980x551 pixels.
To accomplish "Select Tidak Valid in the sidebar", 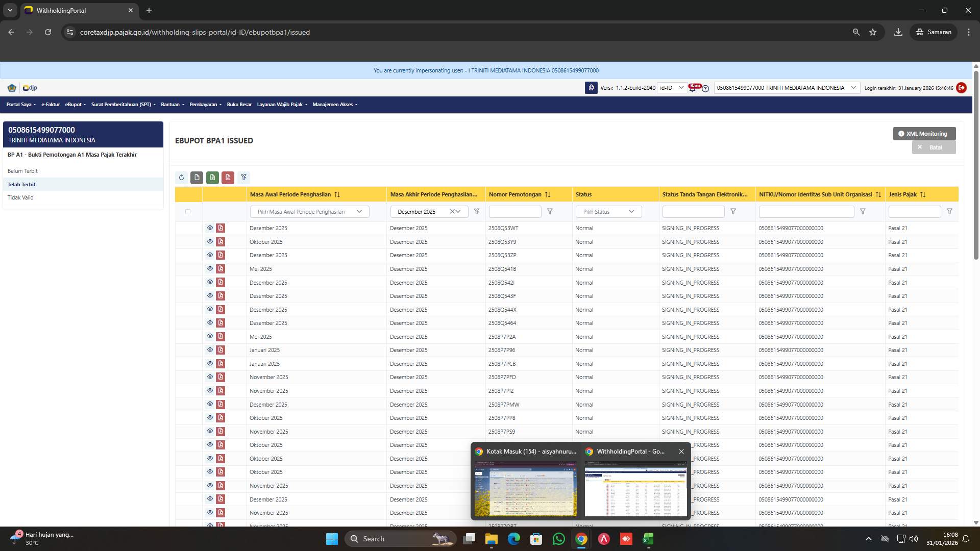I will (x=21, y=197).
